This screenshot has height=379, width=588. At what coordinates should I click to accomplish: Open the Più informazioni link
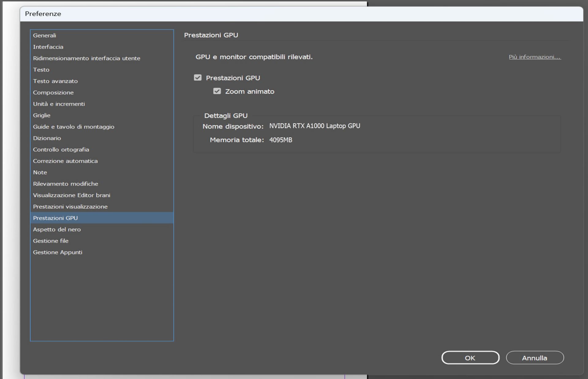point(534,57)
